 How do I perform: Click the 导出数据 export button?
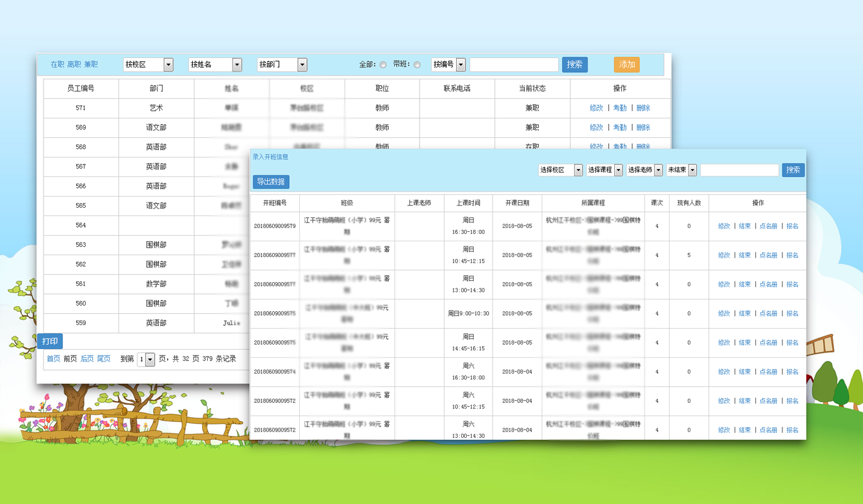[272, 182]
